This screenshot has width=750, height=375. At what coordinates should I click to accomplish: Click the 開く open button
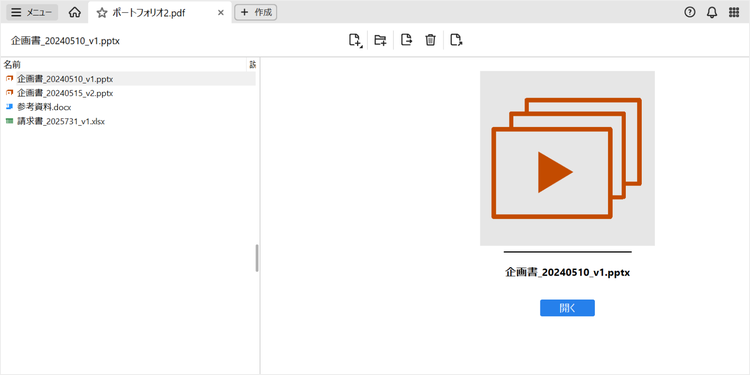(x=567, y=308)
